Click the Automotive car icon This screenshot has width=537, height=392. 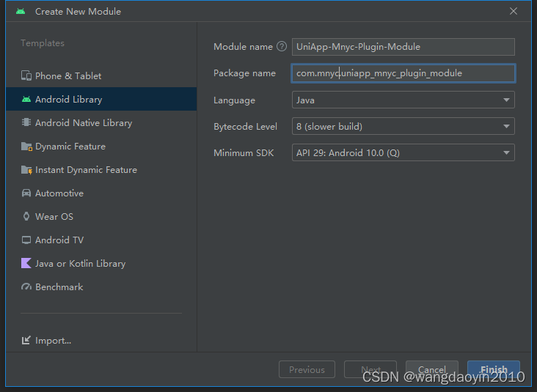(26, 193)
